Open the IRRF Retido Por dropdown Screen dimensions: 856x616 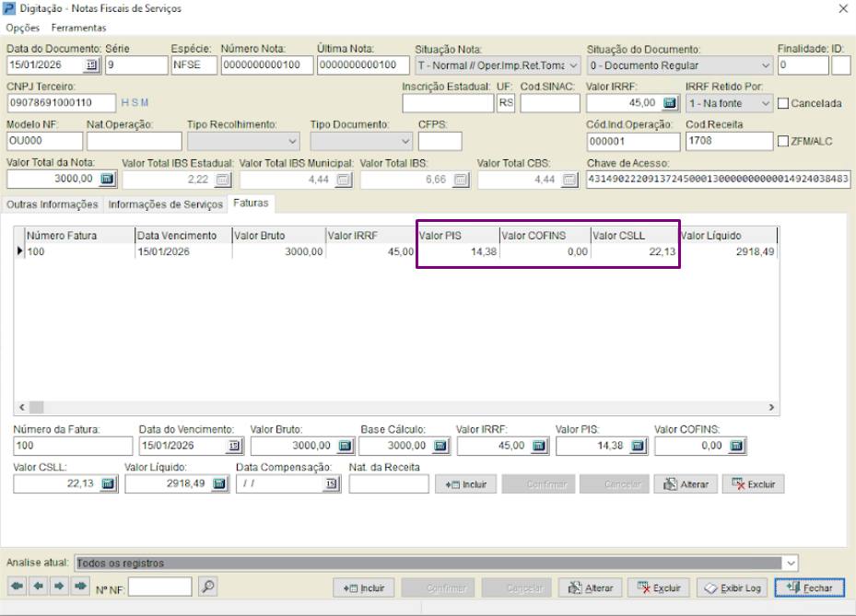click(x=766, y=103)
